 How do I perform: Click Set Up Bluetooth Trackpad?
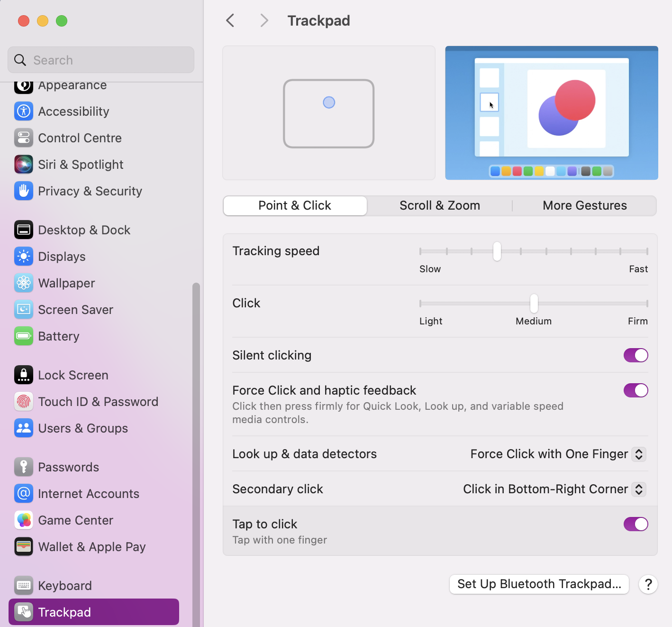pyautogui.click(x=539, y=584)
